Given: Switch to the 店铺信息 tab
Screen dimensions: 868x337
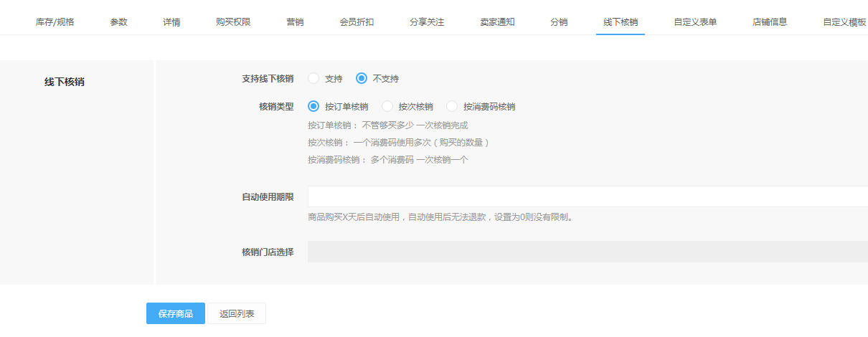Looking at the screenshot, I should (x=770, y=22).
